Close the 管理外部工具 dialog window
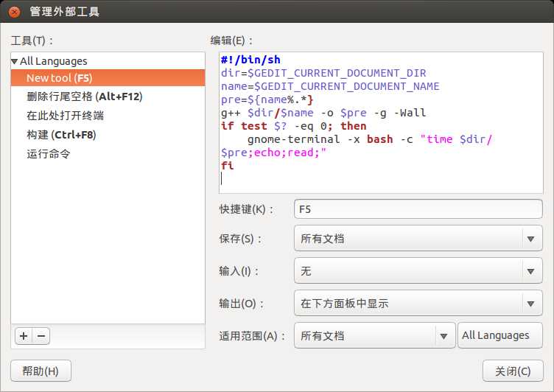The height and width of the screenshot is (392, 554). (x=14, y=12)
